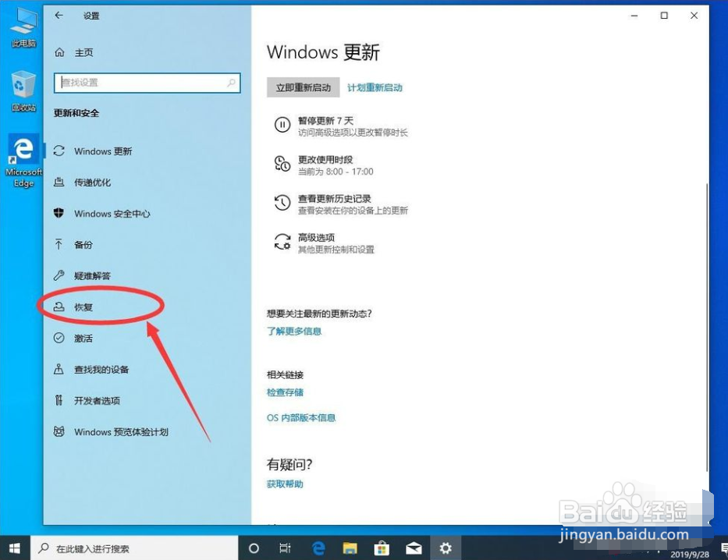Minimize the Settings window
The image size is (728, 560).
click(x=634, y=16)
